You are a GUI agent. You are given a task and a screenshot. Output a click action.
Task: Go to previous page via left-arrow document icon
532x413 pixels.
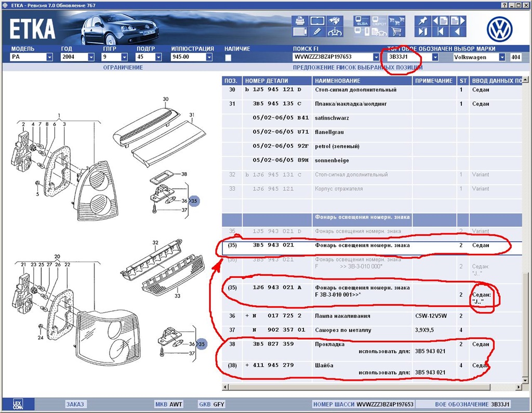[441, 21]
